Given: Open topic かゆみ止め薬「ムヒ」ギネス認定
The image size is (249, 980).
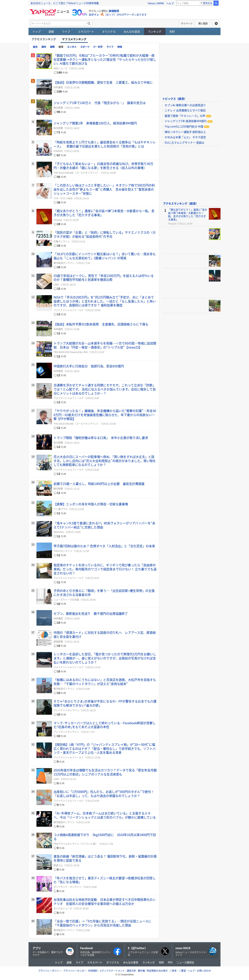Looking at the screenshot, I should [x=185, y=137].
